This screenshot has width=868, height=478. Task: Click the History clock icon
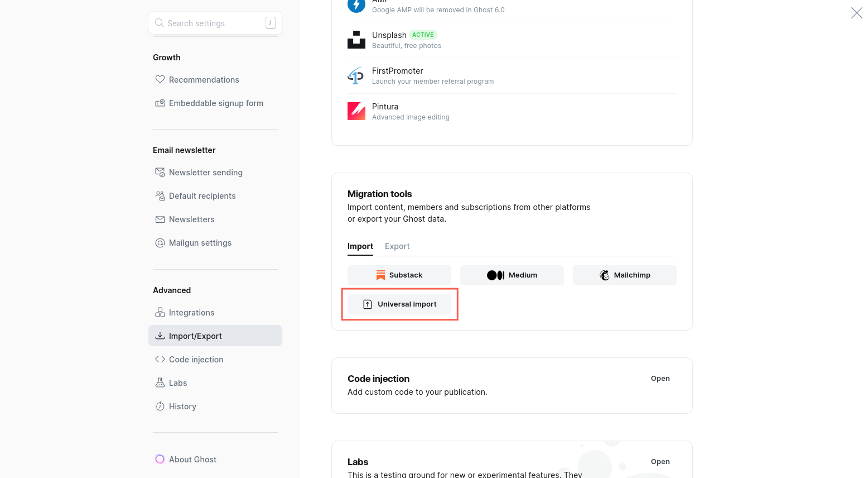coord(160,407)
